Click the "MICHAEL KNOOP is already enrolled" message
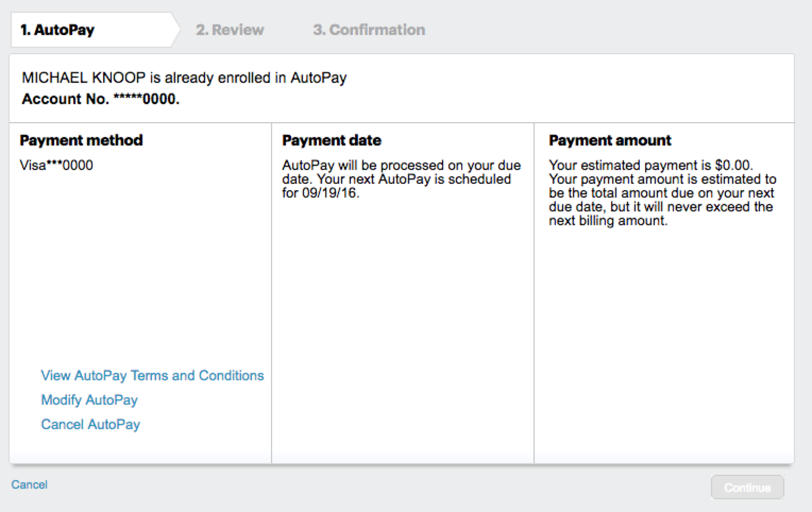 tap(184, 78)
